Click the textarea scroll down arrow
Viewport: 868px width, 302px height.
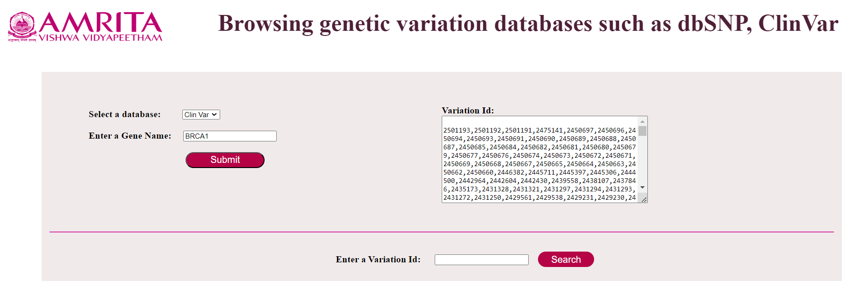click(643, 187)
